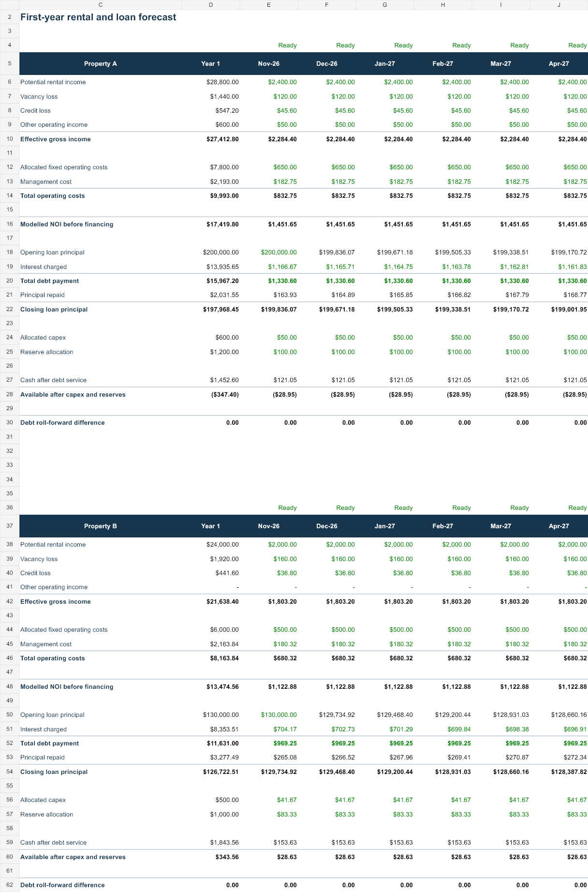Select Property B cash after debt service $1,843.56

[224, 843]
